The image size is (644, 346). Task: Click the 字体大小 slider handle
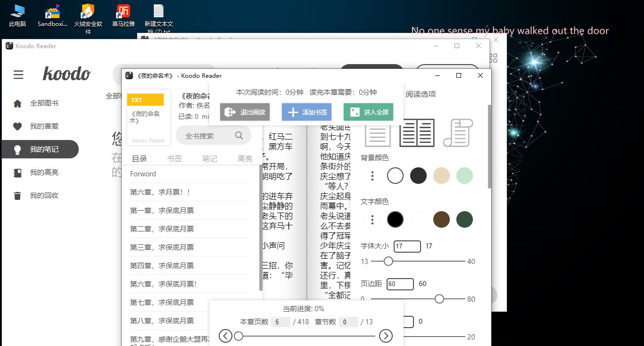[388, 261]
